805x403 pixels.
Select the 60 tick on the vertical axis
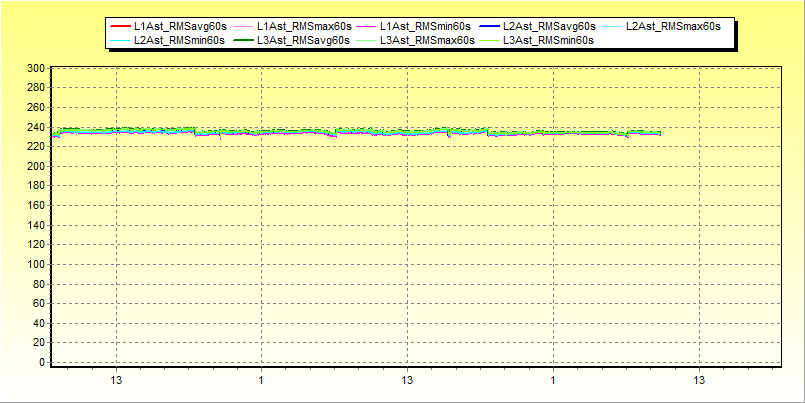pos(39,304)
